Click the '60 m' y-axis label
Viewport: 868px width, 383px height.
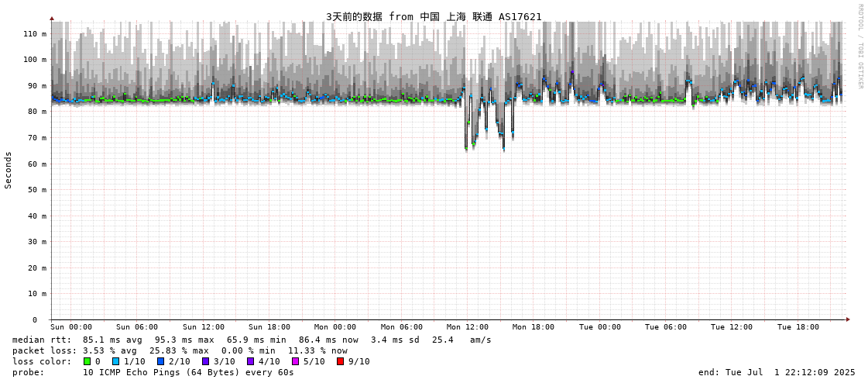click(x=36, y=164)
